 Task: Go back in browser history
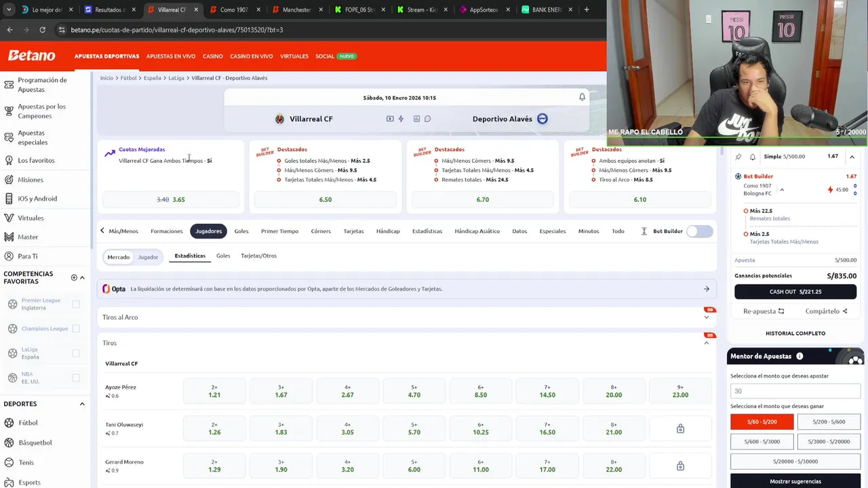[x=9, y=30]
